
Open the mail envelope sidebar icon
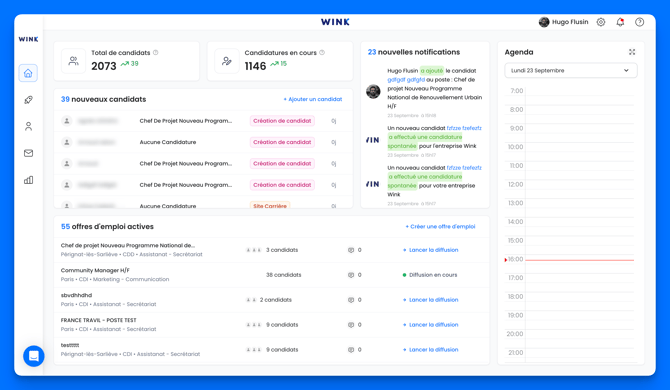28,153
